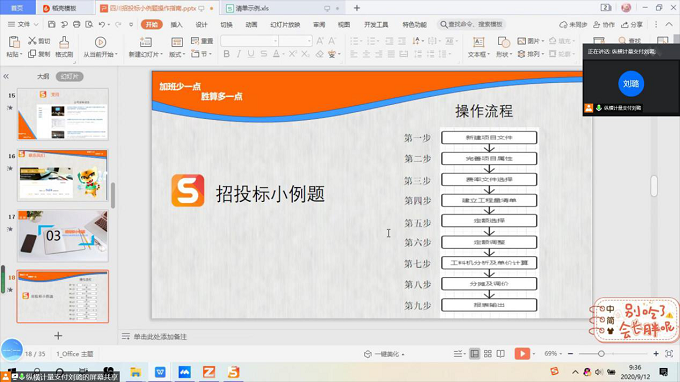Click the zoom in plus button
Screen dimensions: 680x382
tap(656, 354)
